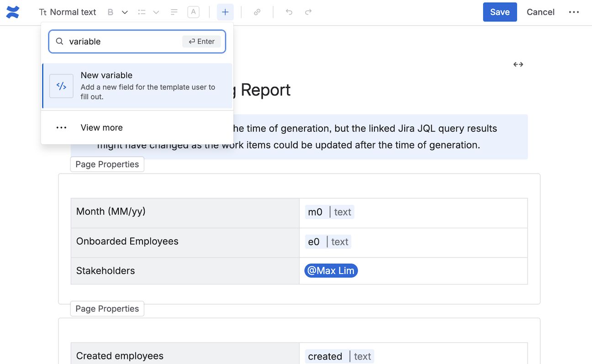Viewport: 592px width, 364px height.
Task: Click the New variable code icon
Action: [61, 86]
